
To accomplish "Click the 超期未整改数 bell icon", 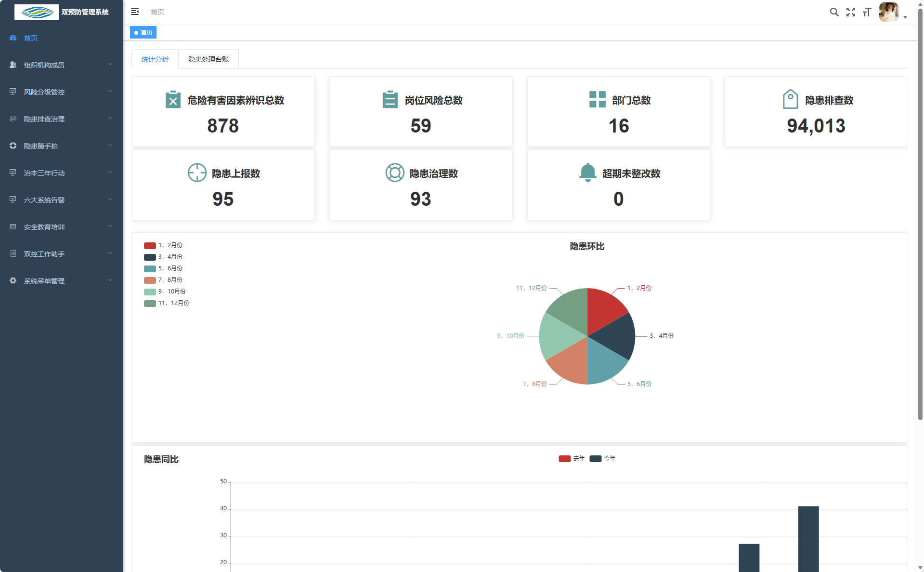I will pyautogui.click(x=587, y=173).
